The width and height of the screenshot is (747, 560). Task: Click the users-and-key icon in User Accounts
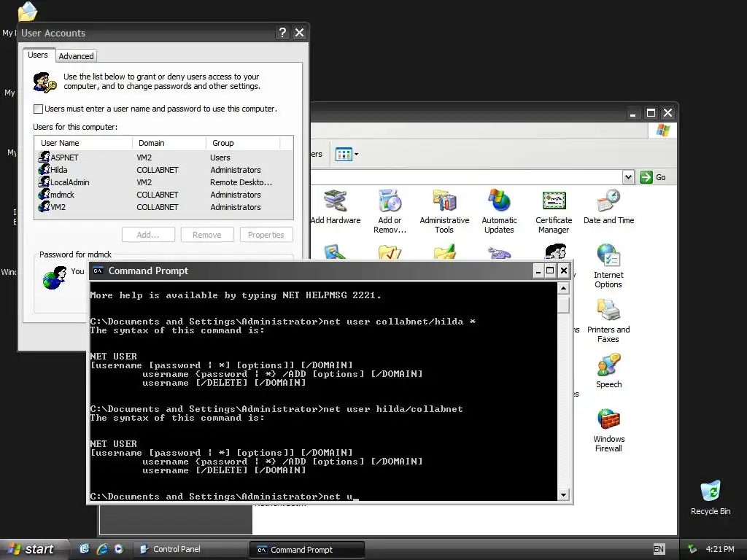(44, 82)
